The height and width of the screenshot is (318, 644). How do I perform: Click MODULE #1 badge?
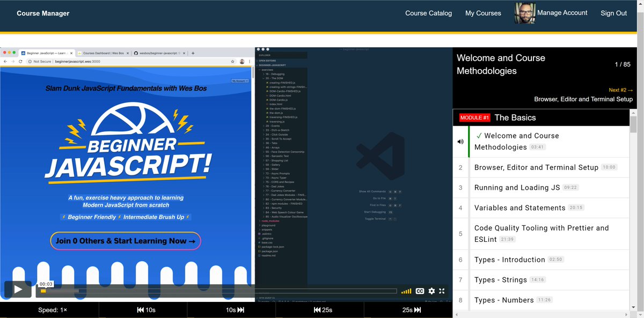pos(474,117)
